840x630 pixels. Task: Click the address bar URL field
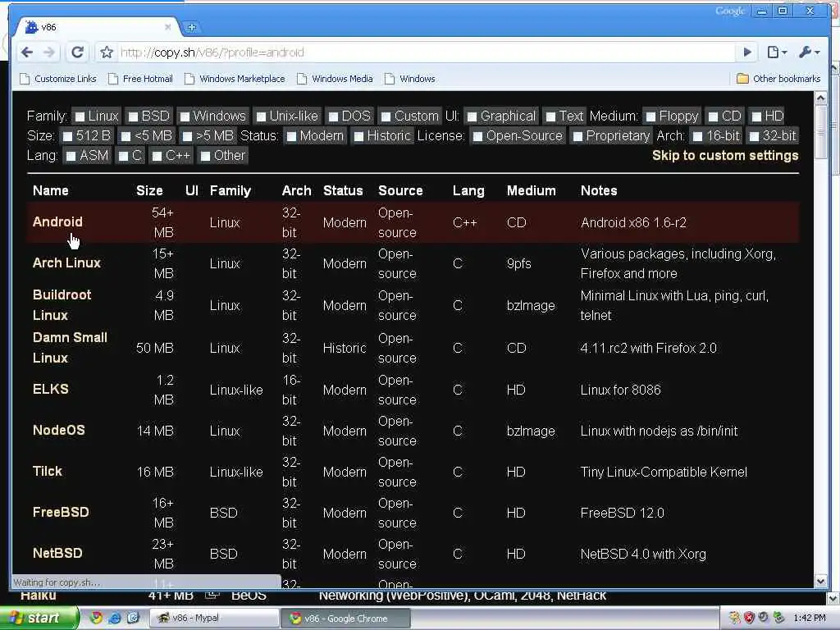click(x=426, y=52)
